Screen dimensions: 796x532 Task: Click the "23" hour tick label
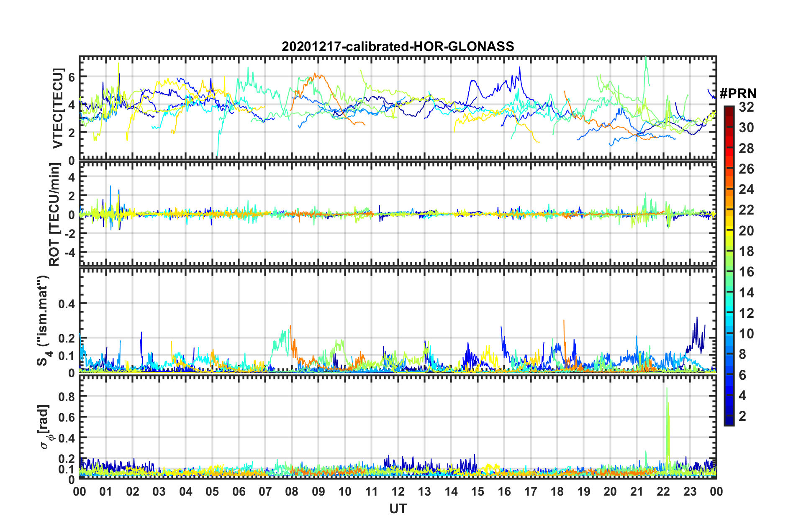(690, 491)
